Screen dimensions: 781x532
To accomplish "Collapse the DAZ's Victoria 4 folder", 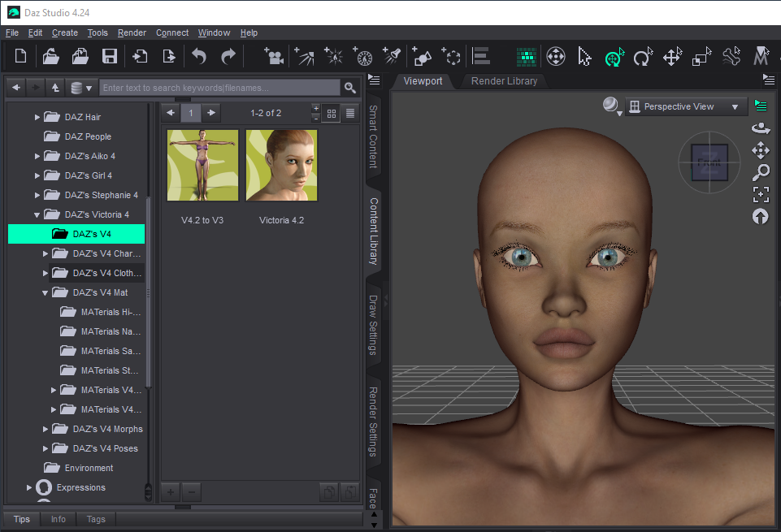I will 37,215.
